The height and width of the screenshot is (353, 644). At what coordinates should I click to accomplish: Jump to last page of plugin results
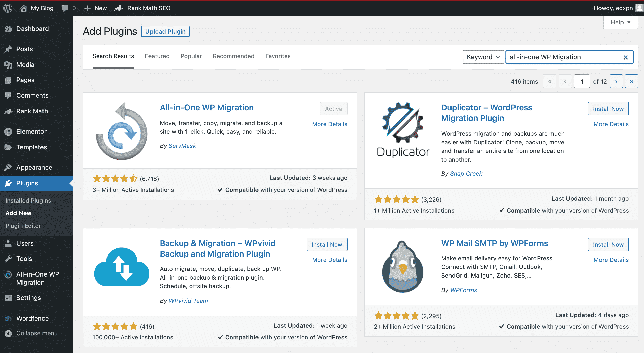pos(631,81)
